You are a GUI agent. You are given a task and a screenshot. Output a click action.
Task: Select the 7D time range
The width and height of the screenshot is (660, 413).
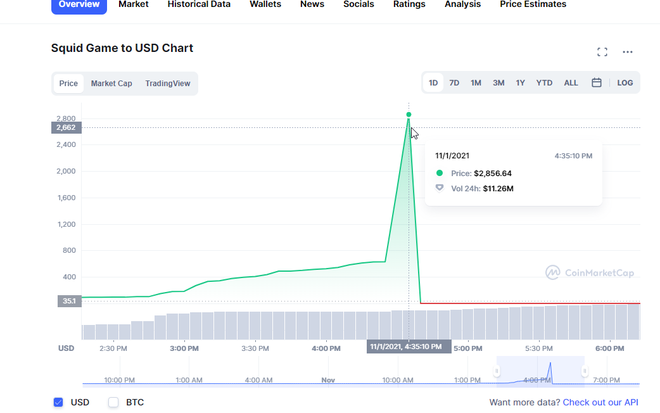click(x=454, y=83)
